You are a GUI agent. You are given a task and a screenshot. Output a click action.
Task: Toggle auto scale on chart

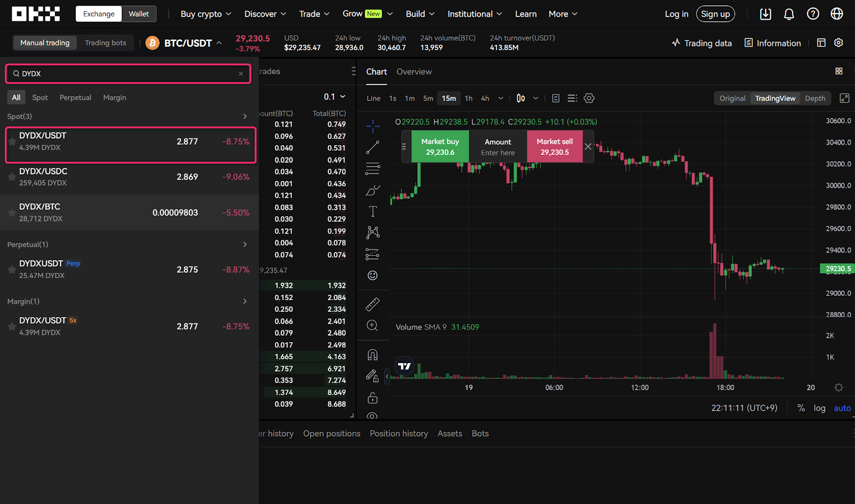coord(842,408)
